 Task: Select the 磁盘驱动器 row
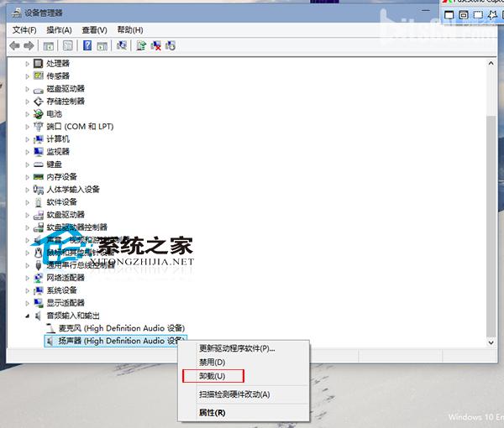pos(66,89)
